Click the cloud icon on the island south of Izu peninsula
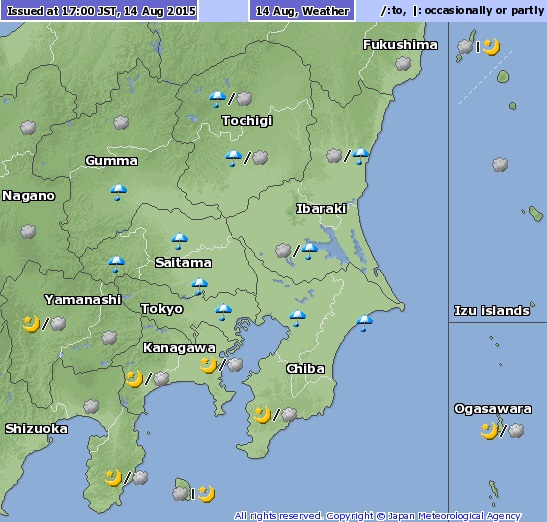Screen dimensions: 547x522 pos(180,493)
